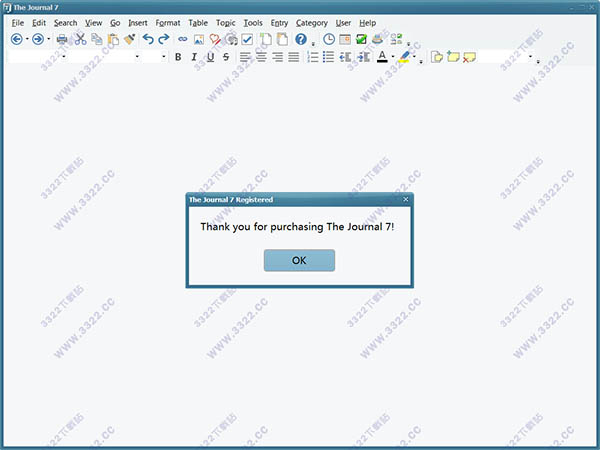The image size is (600, 450).
Task: Open the Topic menu
Action: [225, 23]
